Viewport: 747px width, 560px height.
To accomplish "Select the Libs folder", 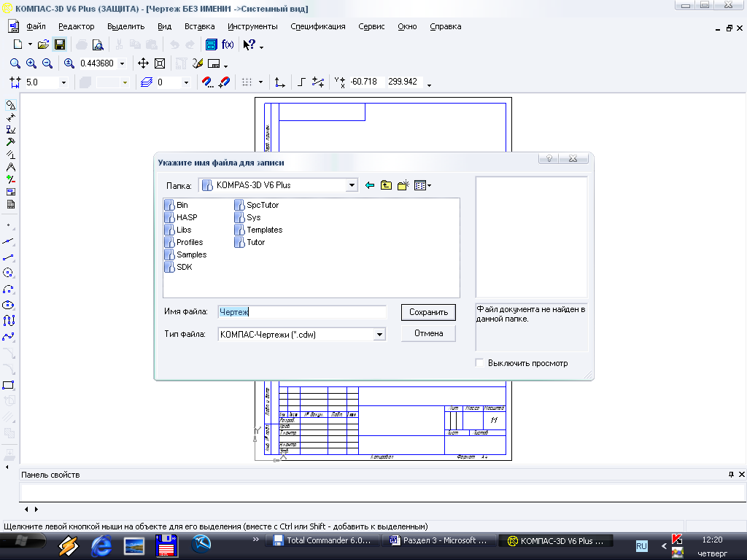I will [178, 230].
